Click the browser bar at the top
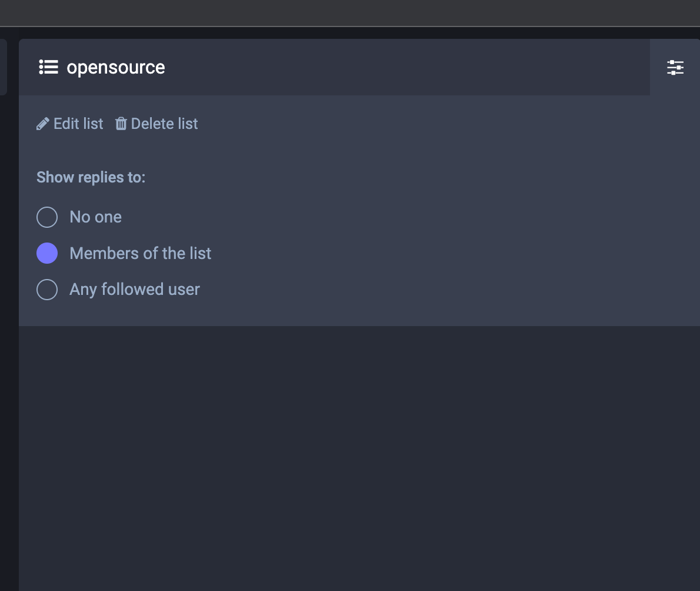700x591 pixels. 350,12
